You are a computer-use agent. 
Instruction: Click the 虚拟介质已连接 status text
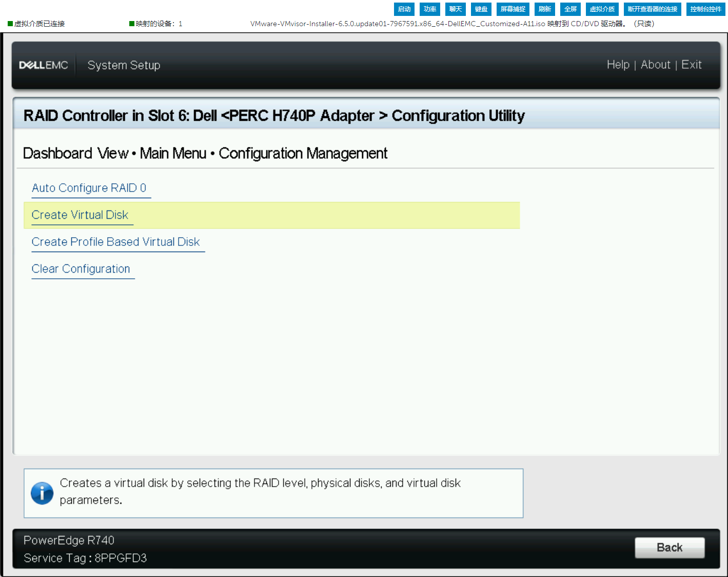[40, 24]
